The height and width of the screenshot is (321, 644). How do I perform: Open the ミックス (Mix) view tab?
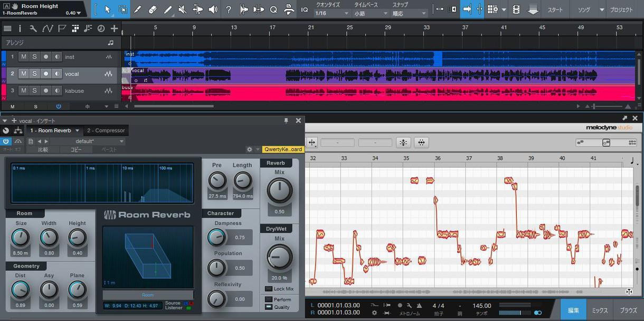point(599,310)
